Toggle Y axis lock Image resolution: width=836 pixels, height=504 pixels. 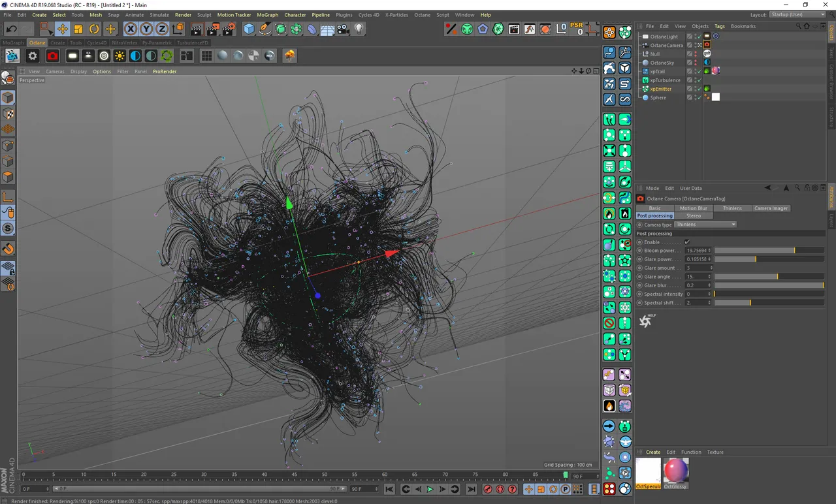[x=146, y=29]
